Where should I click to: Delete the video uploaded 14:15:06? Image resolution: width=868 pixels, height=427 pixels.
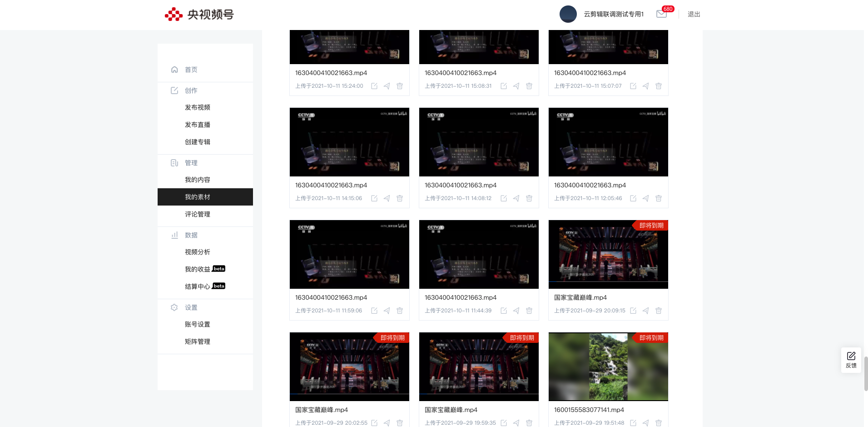click(x=400, y=198)
